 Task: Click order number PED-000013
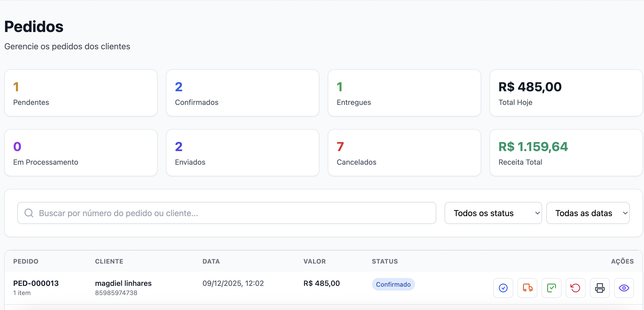coord(36,283)
